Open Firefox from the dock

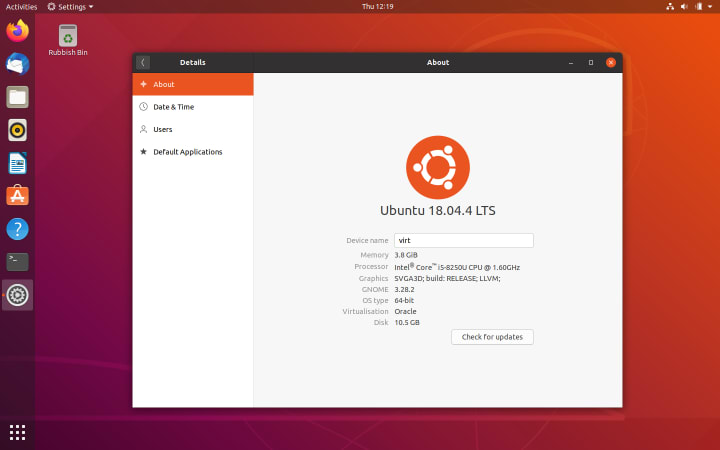click(17, 31)
